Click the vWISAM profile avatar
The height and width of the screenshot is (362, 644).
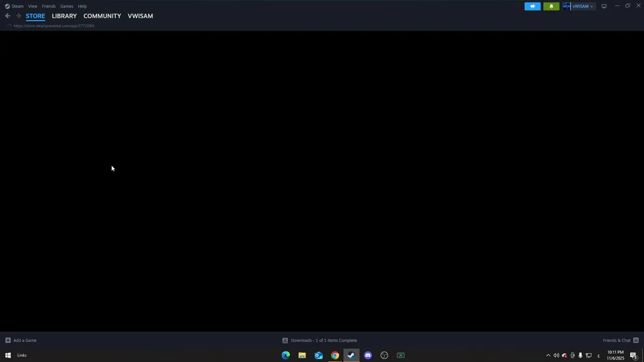567,6
